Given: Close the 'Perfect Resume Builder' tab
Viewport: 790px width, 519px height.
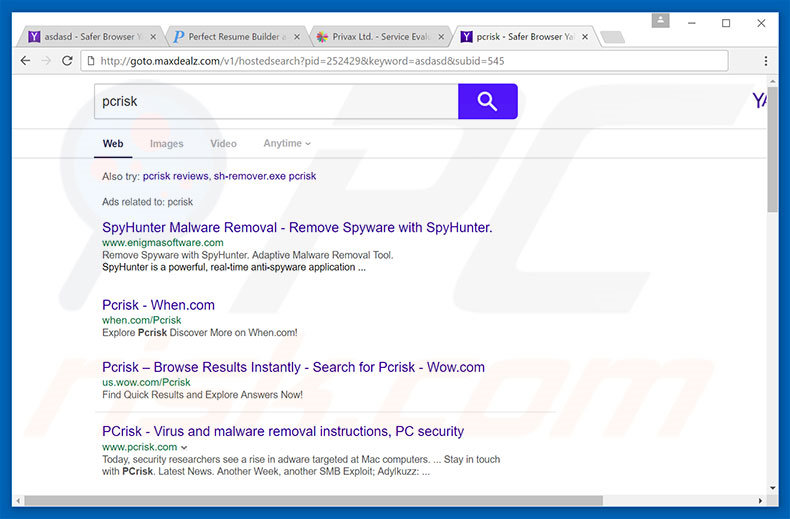Looking at the screenshot, I should [297, 37].
